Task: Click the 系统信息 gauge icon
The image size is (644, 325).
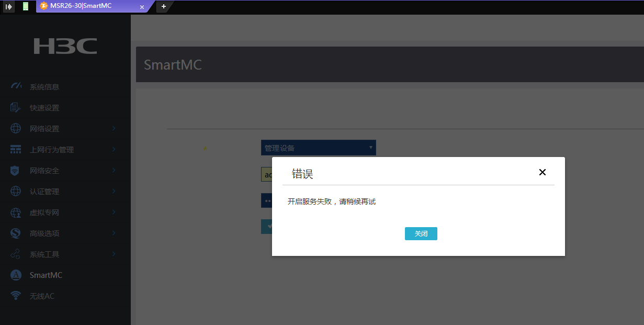Action: [x=16, y=86]
